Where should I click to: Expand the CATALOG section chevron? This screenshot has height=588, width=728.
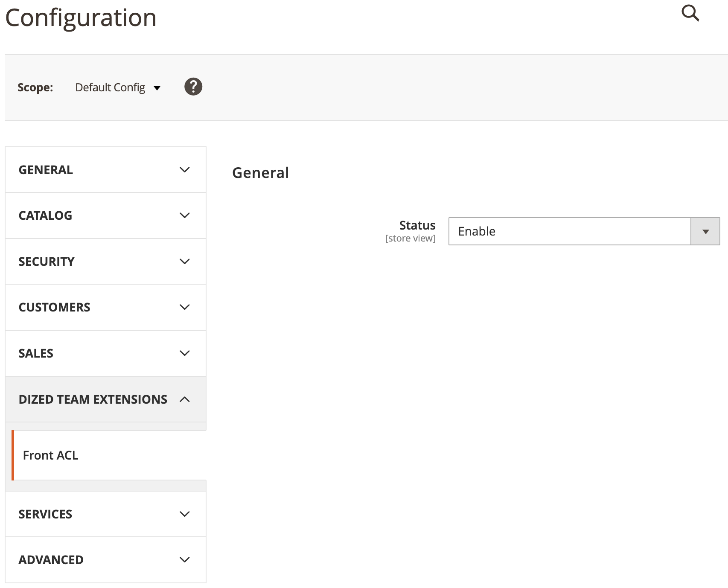(184, 215)
